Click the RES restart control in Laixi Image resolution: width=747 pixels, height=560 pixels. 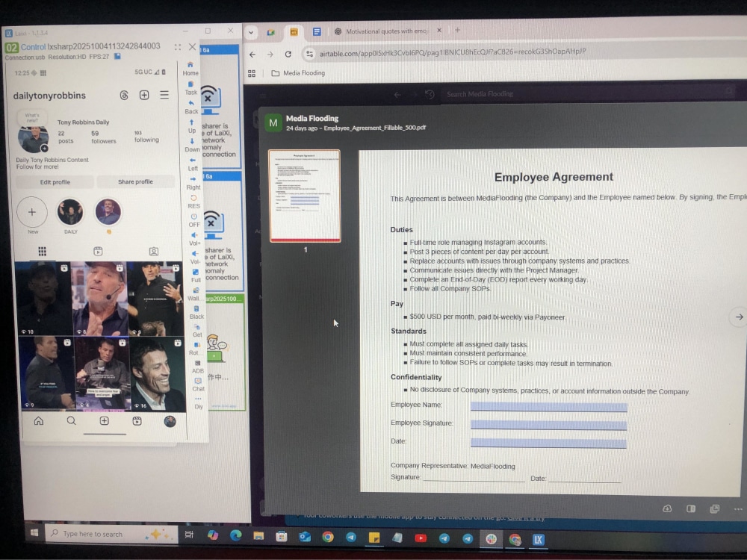pos(193,202)
